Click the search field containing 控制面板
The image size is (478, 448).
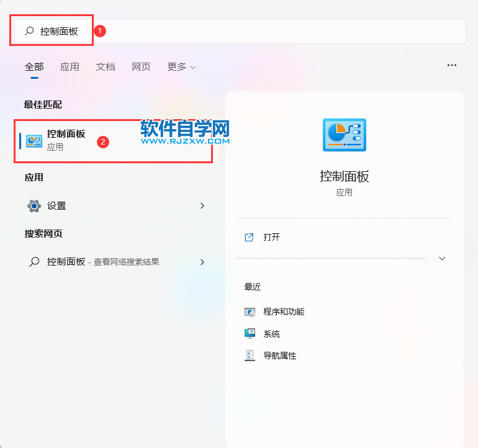point(248,31)
